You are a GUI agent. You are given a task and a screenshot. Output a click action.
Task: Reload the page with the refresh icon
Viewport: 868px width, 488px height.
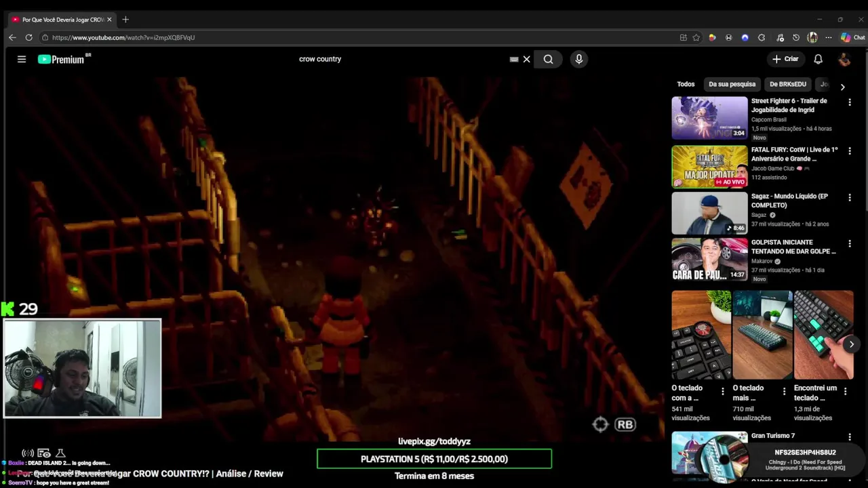pyautogui.click(x=28, y=37)
